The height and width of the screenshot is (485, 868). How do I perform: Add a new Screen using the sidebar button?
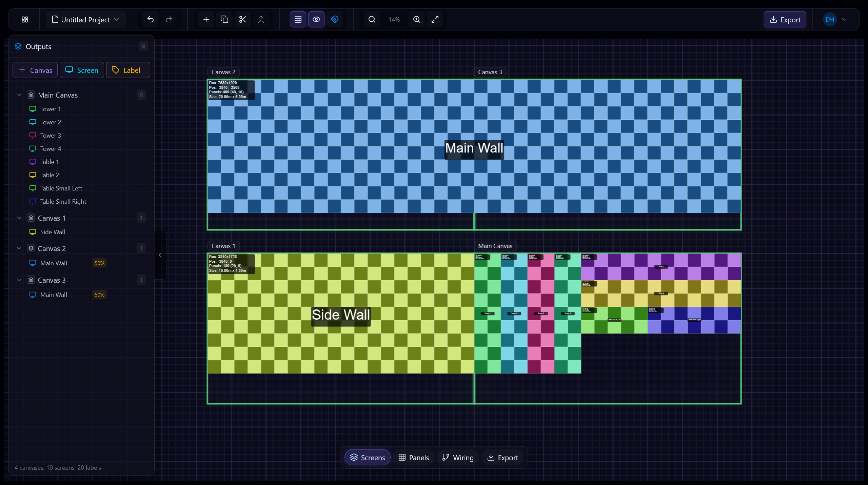(82, 70)
